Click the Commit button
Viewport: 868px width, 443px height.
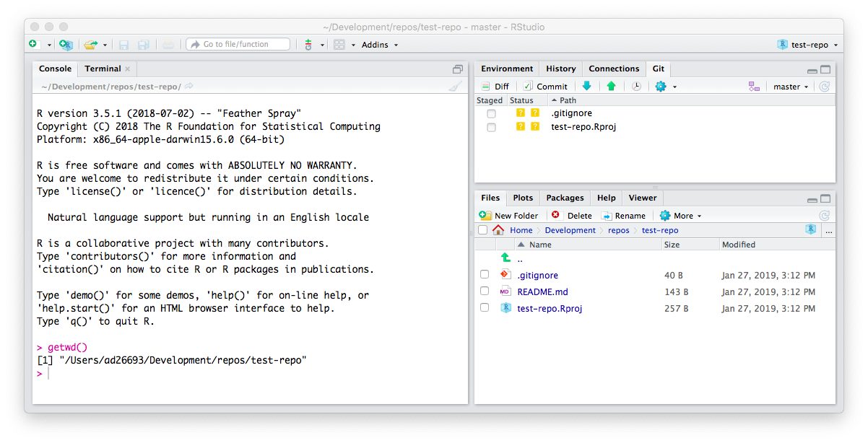[x=546, y=87]
